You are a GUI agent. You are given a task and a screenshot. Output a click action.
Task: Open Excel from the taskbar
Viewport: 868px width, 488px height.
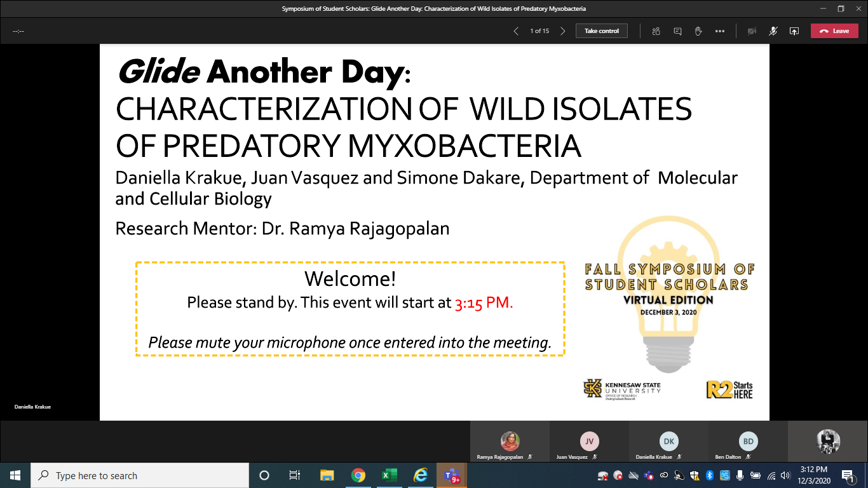[389, 475]
